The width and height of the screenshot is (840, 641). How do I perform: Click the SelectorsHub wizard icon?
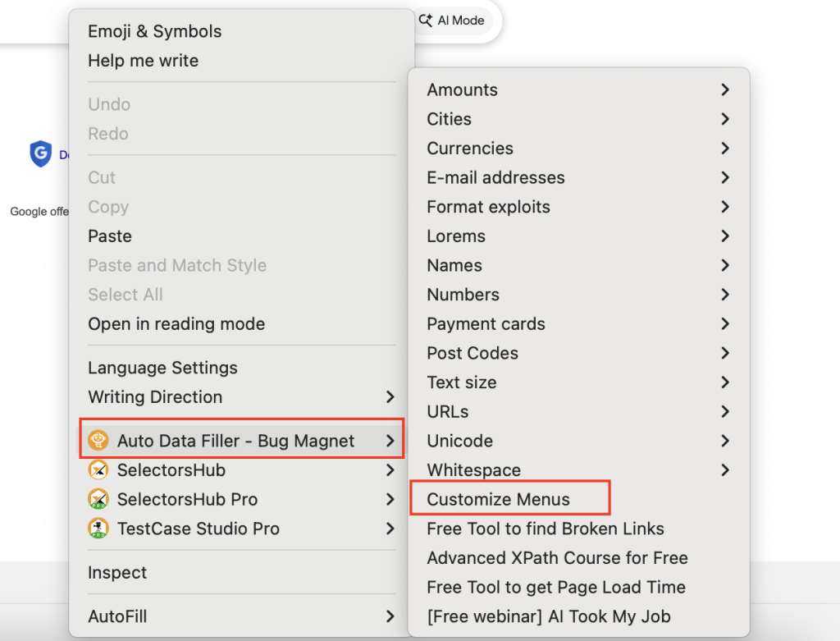click(98, 470)
